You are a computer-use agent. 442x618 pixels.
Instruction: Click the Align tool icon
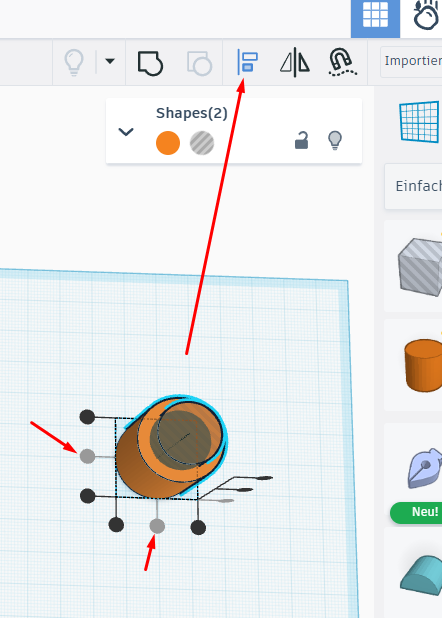[247, 62]
